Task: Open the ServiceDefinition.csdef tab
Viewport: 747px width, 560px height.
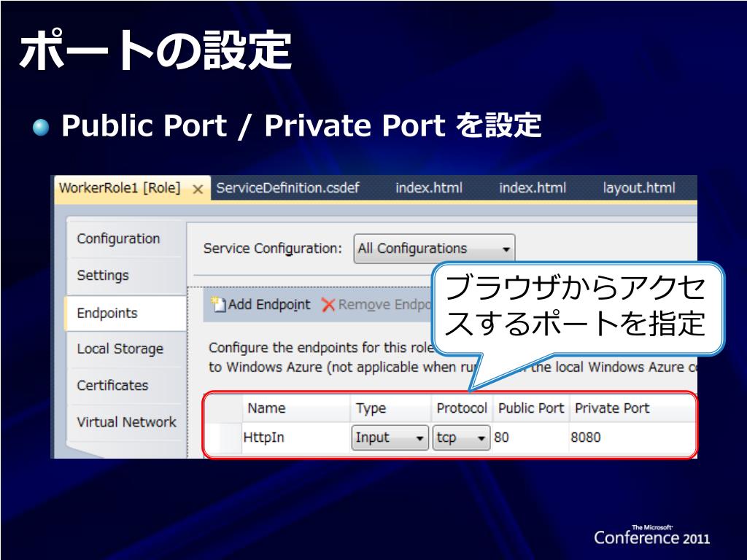Action: point(287,187)
